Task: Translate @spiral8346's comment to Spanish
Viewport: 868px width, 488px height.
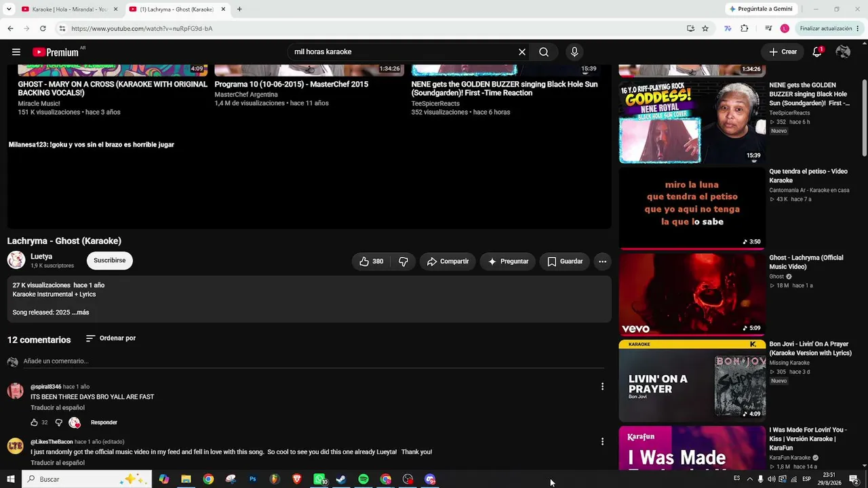Action: click(x=58, y=408)
